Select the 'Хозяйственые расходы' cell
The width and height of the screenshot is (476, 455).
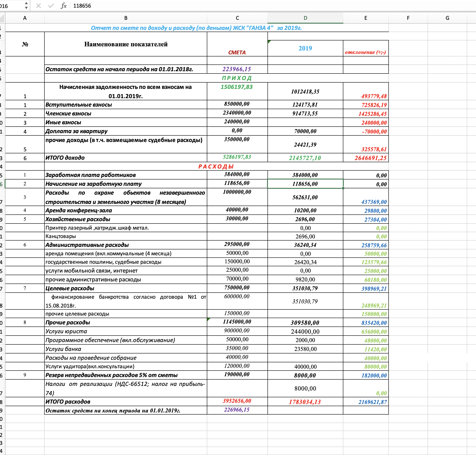[126, 219]
